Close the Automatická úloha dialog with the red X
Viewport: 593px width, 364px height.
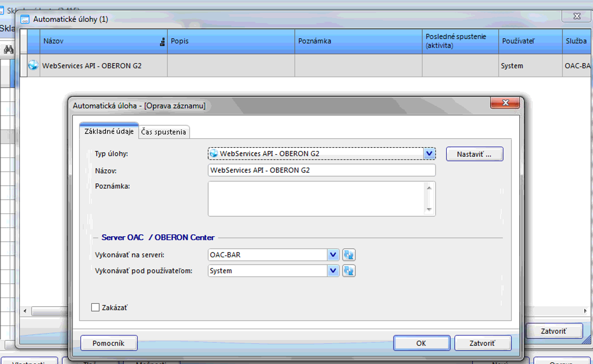coord(504,104)
